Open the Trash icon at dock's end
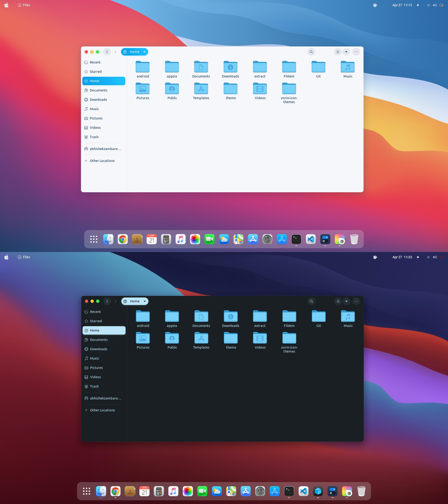Image resolution: width=448 pixels, height=504 pixels. [x=354, y=239]
